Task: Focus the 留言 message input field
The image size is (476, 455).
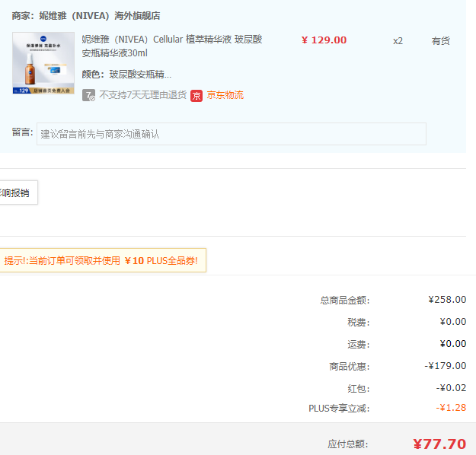Action: [232, 134]
